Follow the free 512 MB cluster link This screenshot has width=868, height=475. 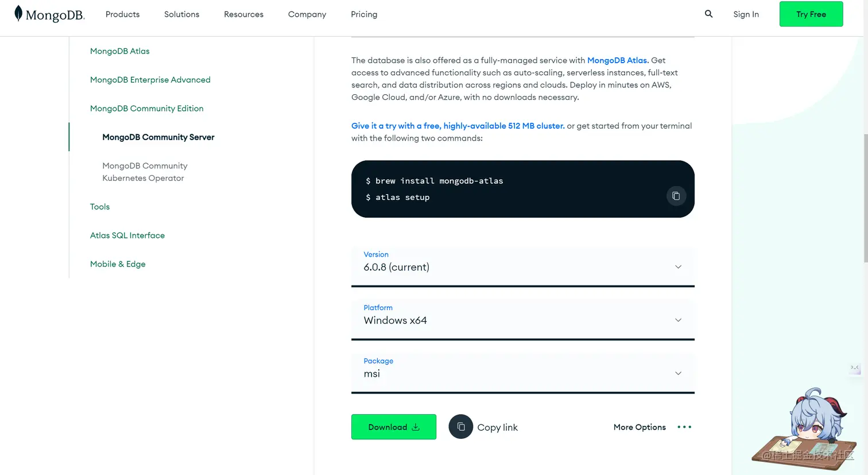pos(458,126)
